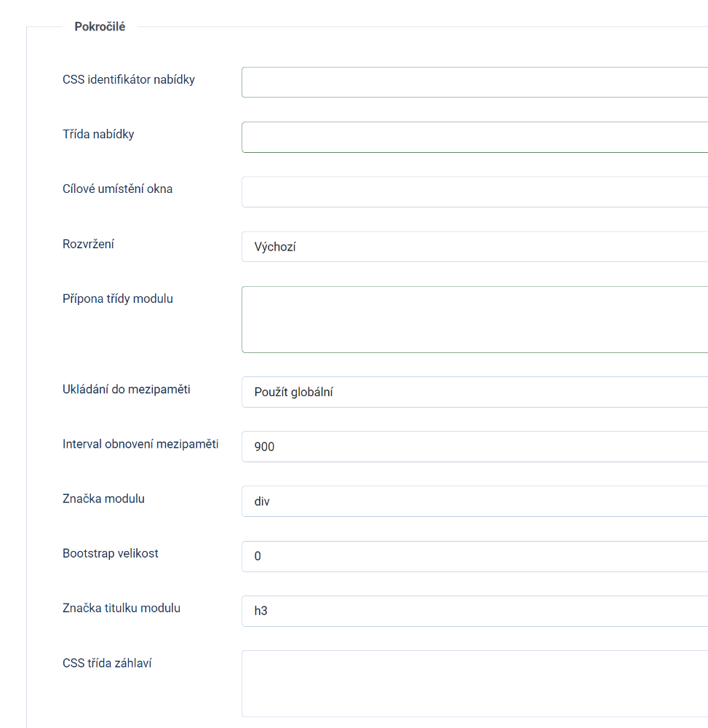The height and width of the screenshot is (728, 708).
Task: Click the "Interval obnovení mezipaměti" label
Action: pos(140,443)
